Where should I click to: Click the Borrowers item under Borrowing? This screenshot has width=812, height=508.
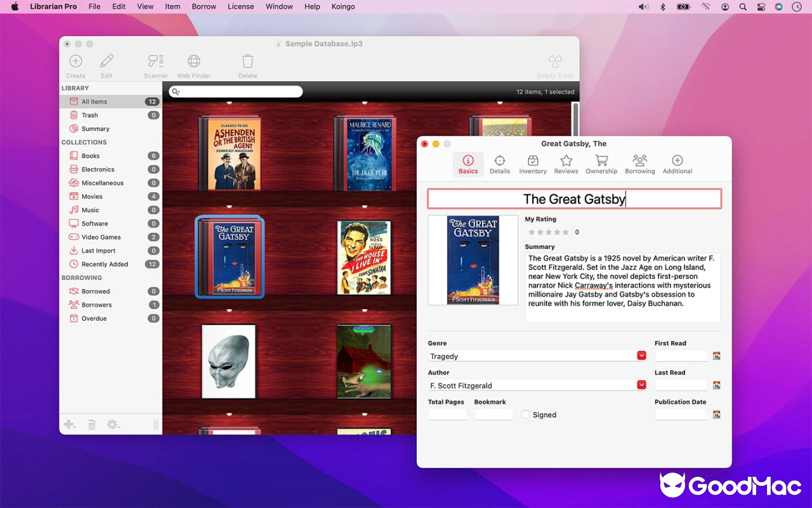95,304
